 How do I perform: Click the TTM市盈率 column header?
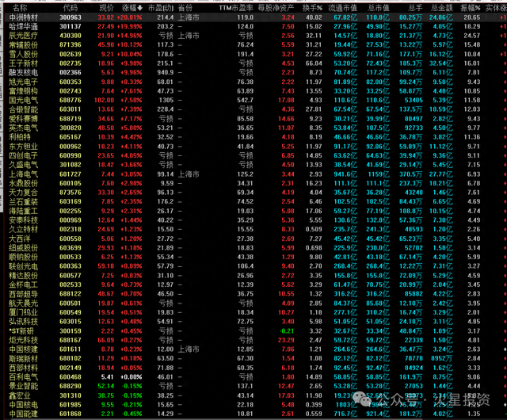(x=236, y=8)
